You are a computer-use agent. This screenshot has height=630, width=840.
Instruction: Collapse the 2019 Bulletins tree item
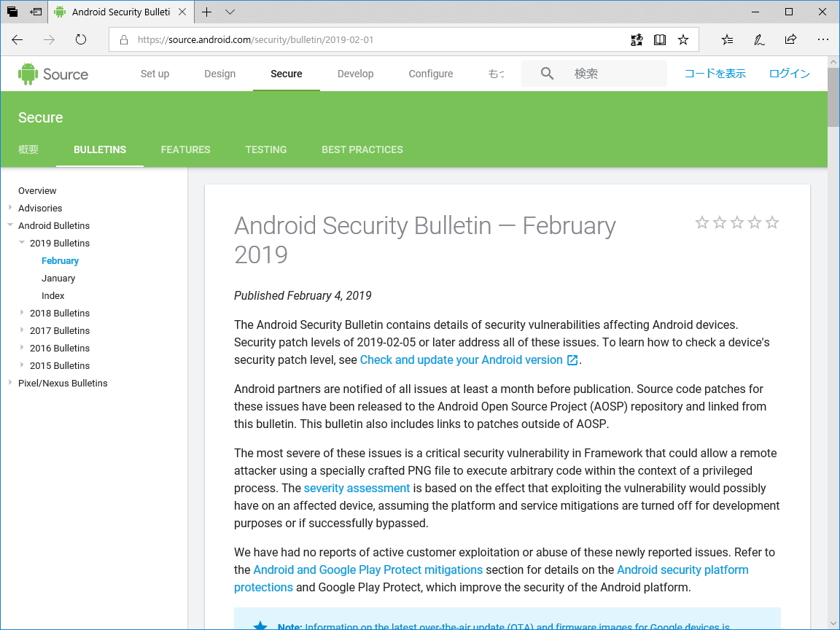click(x=22, y=243)
